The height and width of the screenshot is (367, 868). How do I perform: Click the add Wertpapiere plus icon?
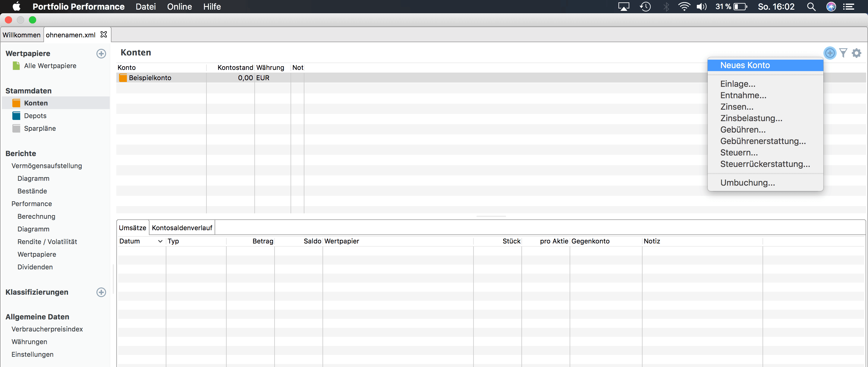(101, 53)
